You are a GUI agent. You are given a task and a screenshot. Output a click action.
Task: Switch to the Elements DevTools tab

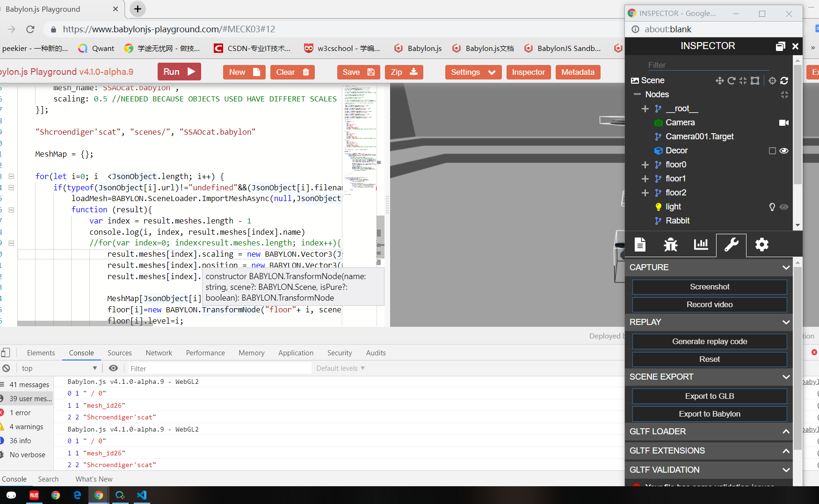(41, 353)
